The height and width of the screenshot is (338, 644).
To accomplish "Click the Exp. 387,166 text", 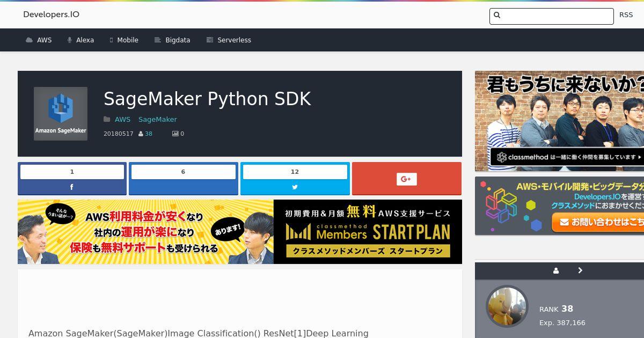I will tap(562, 323).
